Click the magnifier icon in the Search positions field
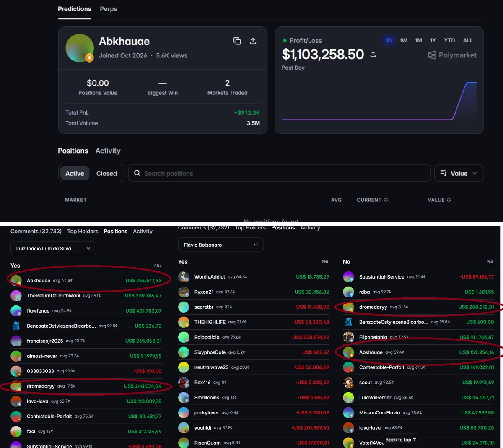The height and width of the screenshot is (448, 503). pos(137,173)
